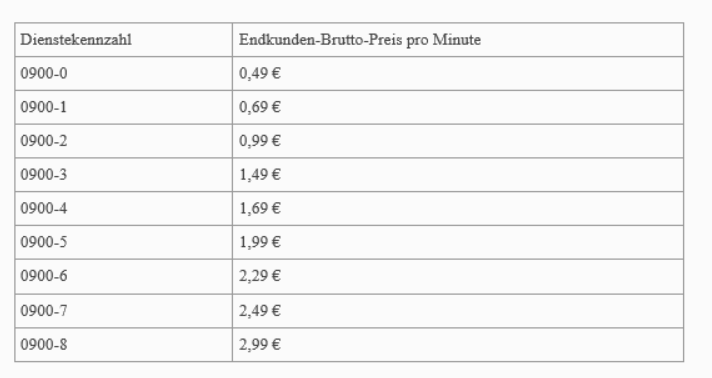Select the 0900-8 cell
This screenshot has width=712, height=378.
click(124, 345)
